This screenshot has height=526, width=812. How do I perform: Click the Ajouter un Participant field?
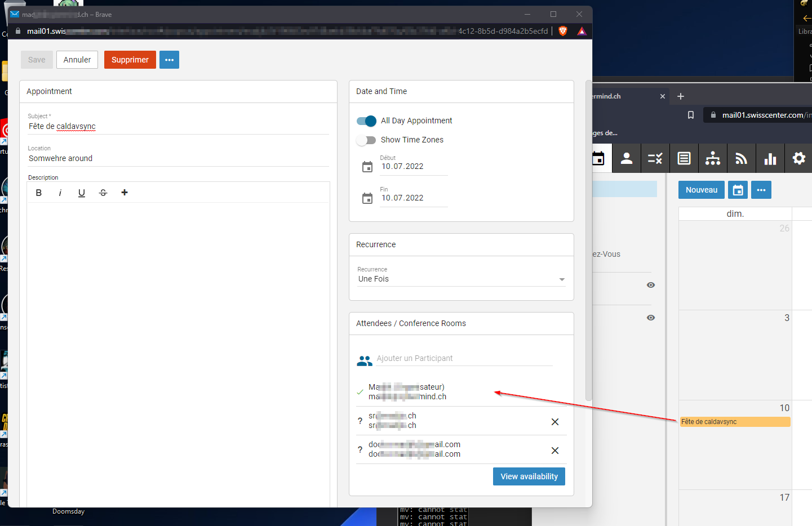pos(464,359)
